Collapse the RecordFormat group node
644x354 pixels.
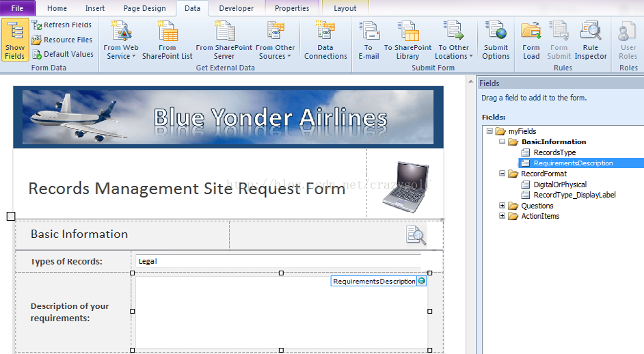(x=502, y=174)
